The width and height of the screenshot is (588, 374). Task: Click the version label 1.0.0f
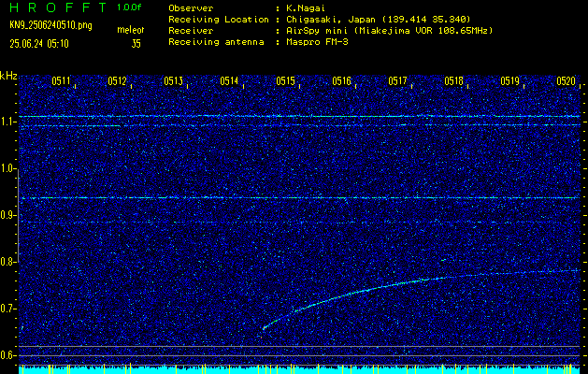coord(129,7)
